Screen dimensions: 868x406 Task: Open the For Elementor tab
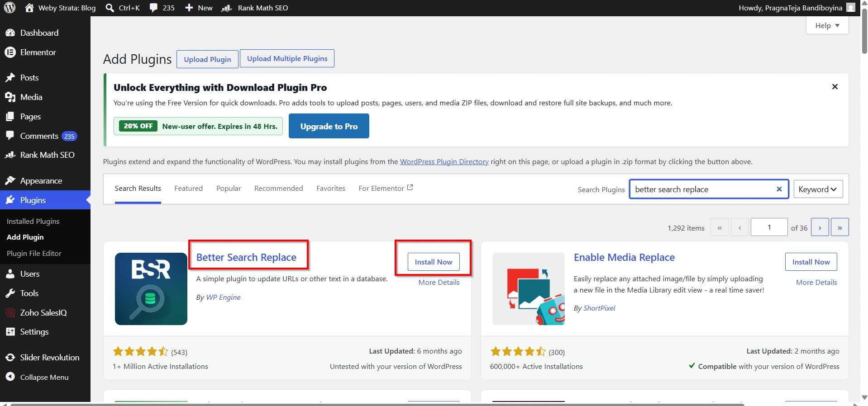click(386, 189)
